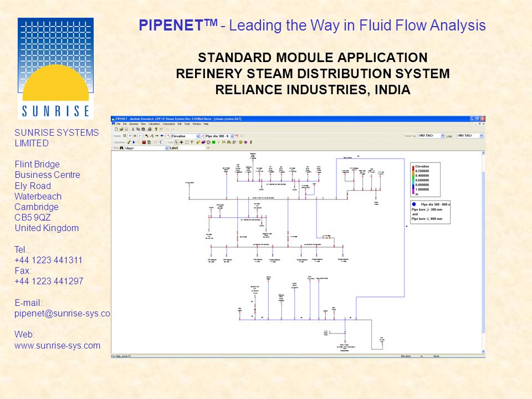
Task: Open the Libraries menu
Action: pyautogui.click(x=134, y=124)
